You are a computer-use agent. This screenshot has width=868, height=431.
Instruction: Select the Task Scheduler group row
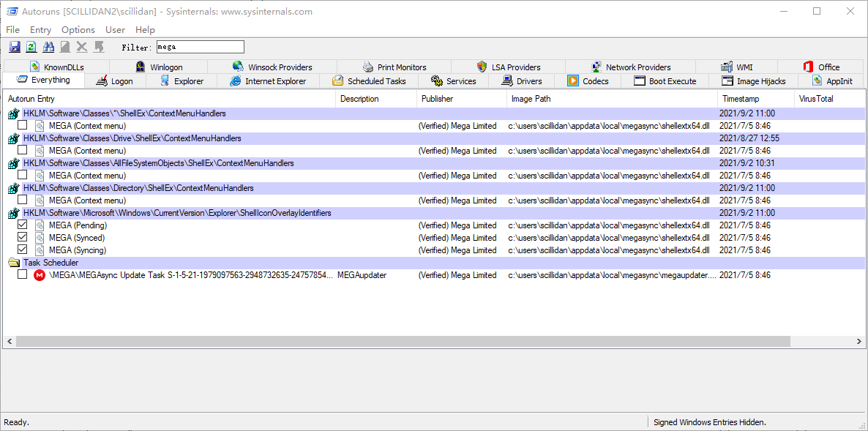coord(435,263)
